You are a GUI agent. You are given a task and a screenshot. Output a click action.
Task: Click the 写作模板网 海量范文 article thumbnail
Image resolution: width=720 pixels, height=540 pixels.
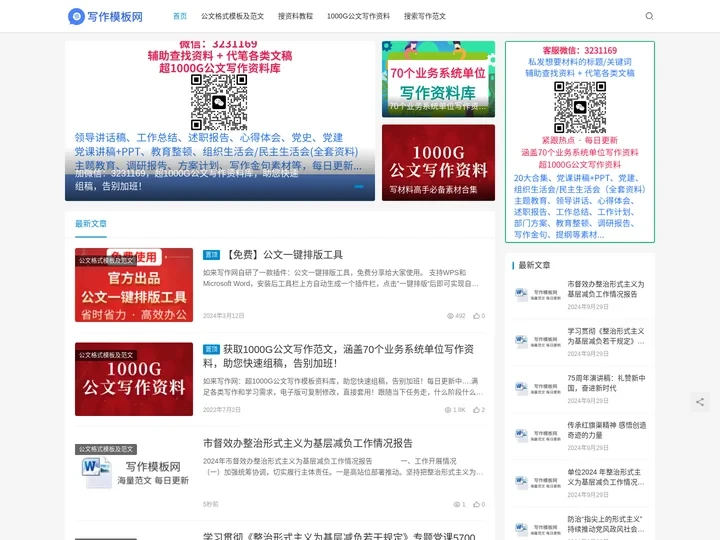[134, 473]
